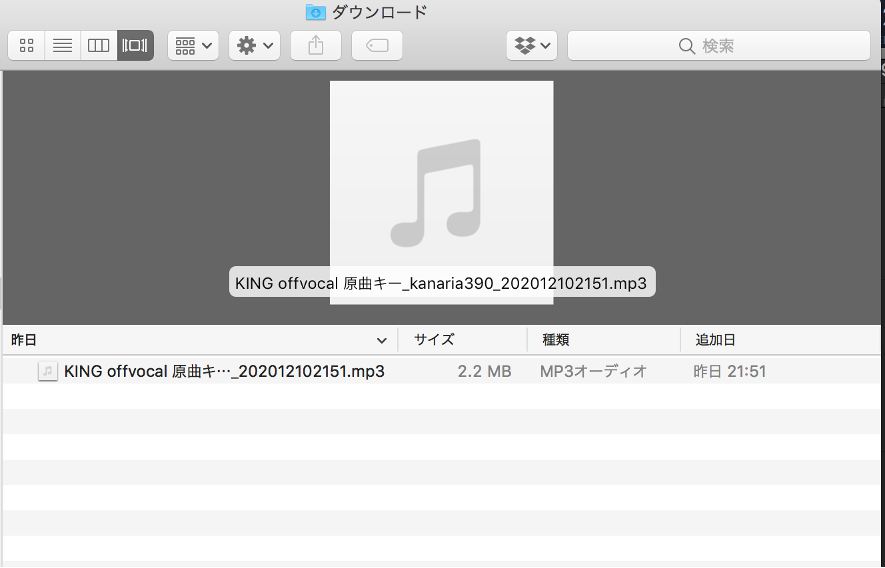Select the KING offvocal mp3 file row
This screenshot has height=568, width=885.
click(441, 371)
